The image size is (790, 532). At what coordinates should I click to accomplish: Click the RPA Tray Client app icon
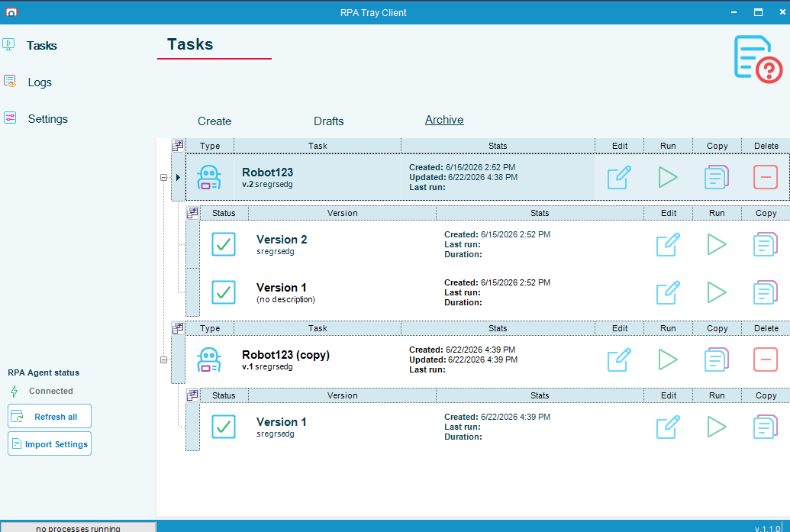point(11,12)
